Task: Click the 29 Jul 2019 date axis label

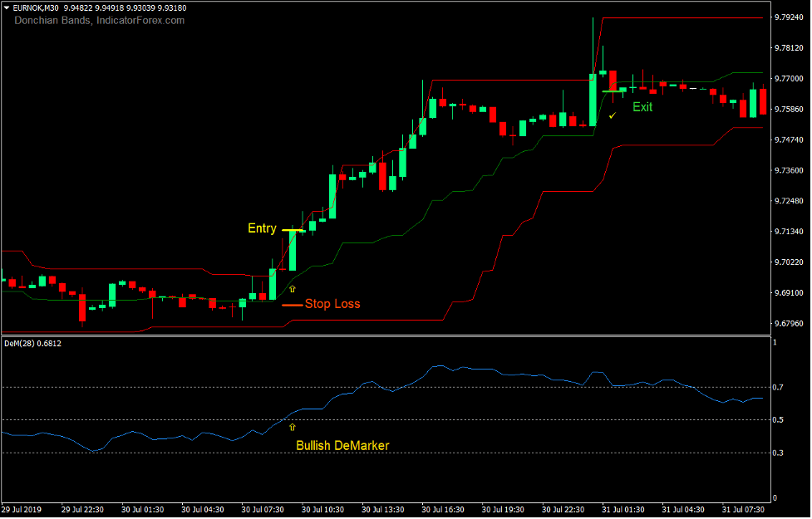Action: coord(22,509)
